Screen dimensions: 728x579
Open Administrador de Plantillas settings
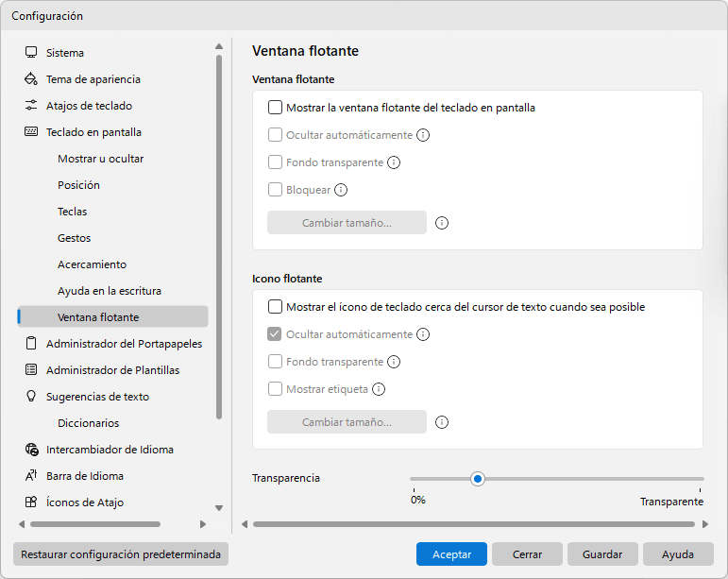coord(112,369)
